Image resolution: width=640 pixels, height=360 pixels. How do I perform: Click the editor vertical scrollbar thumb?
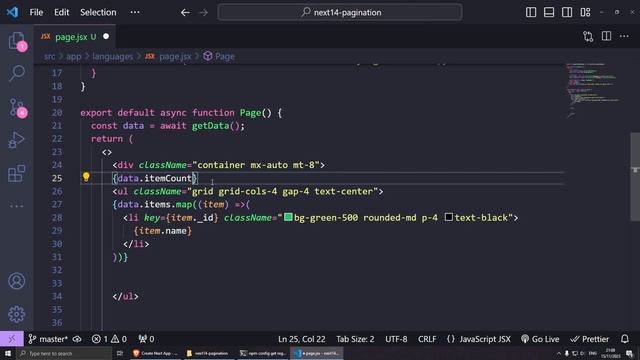tap(635, 177)
